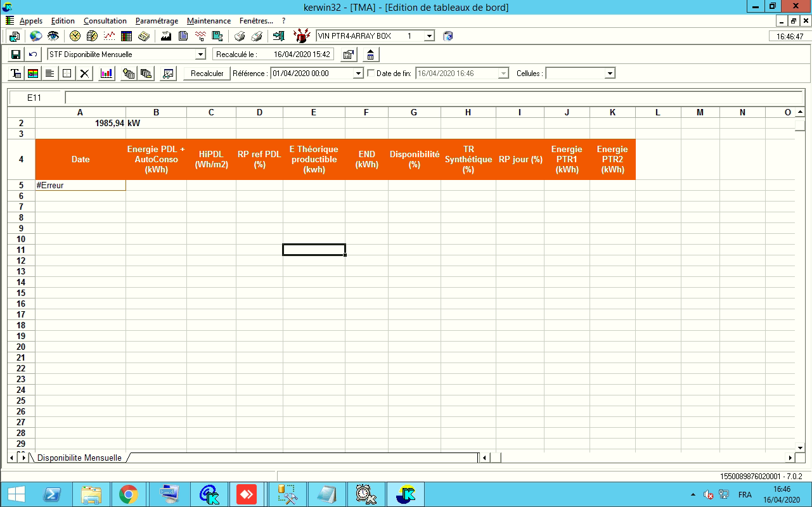The height and width of the screenshot is (507, 812).
Task: Enable the Date de fin checkbox
Action: [x=371, y=74]
